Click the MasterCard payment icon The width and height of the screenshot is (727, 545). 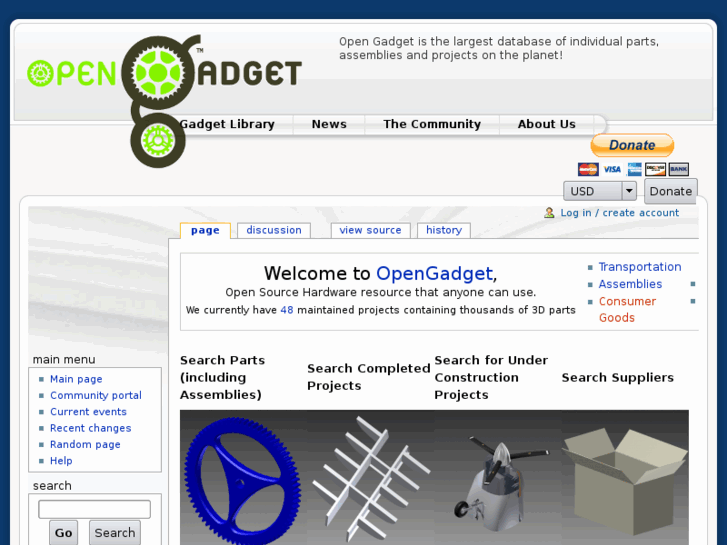coord(588,169)
